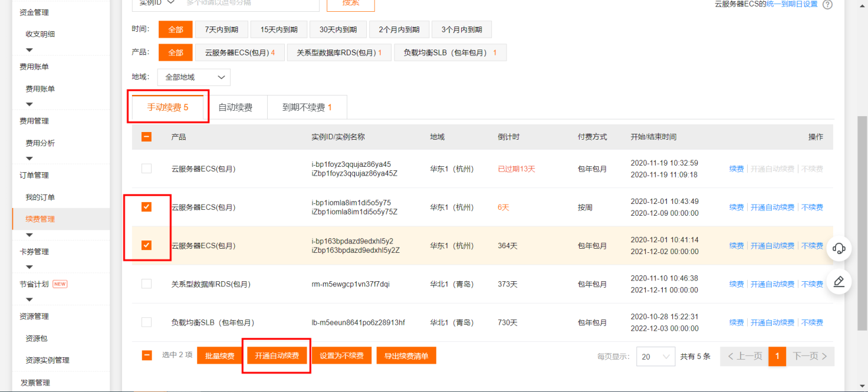Go to page 1 in pagination
Image resolution: width=868 pixels, height=392 pixels.
777,356
